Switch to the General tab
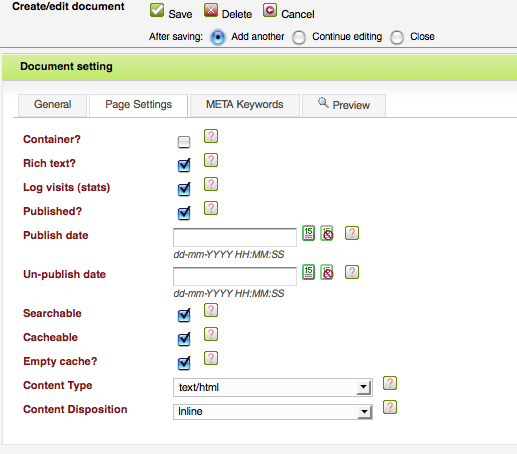This screenshot has width=517, height=454. 53,105
